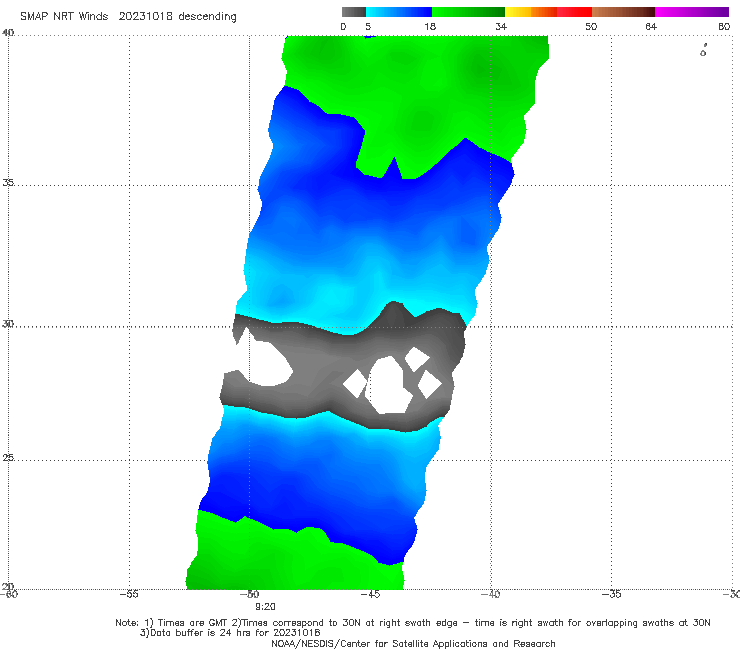Click the 'Times are GMT' note line
The height and width of the screenshot is (650, 740).
click(x=412, y=623)
